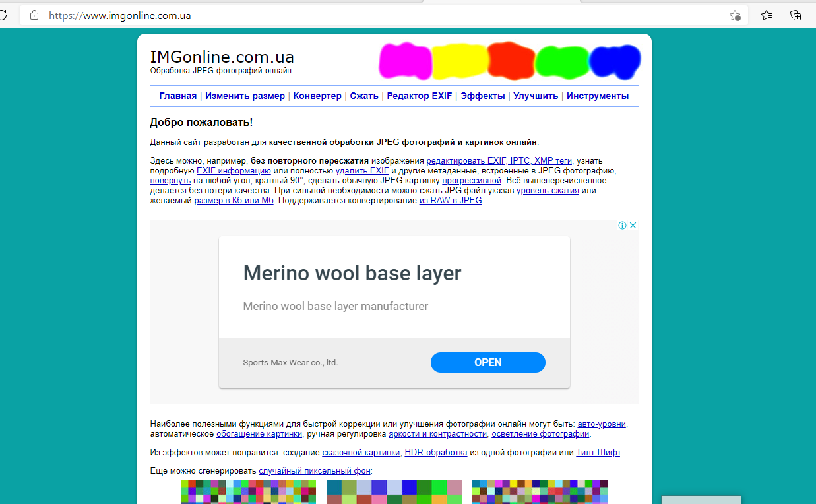
Task: Go to Изменить размер menu item
Action: (245, 96)
